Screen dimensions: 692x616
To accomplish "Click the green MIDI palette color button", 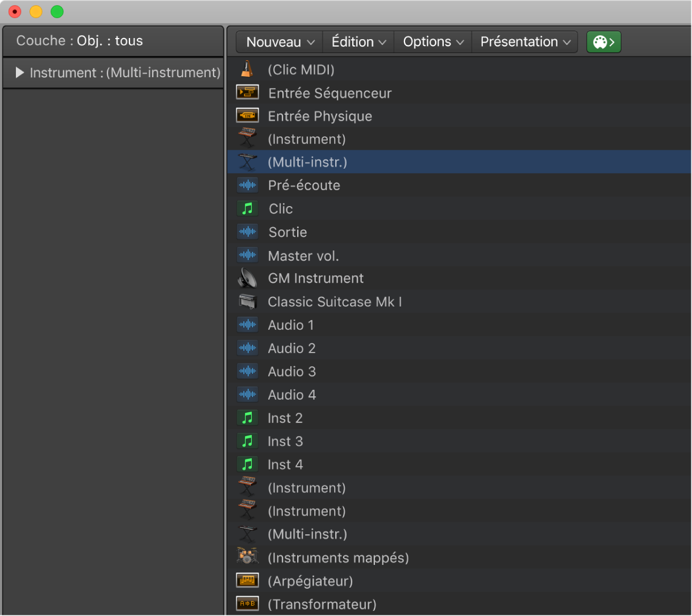I will pyautogui.click(x=603, y=42).
